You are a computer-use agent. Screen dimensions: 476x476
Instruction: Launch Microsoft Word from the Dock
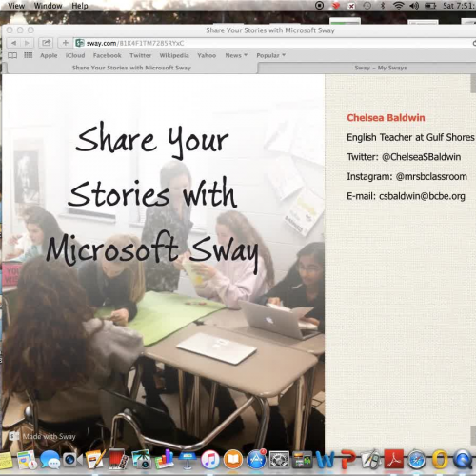325,460
